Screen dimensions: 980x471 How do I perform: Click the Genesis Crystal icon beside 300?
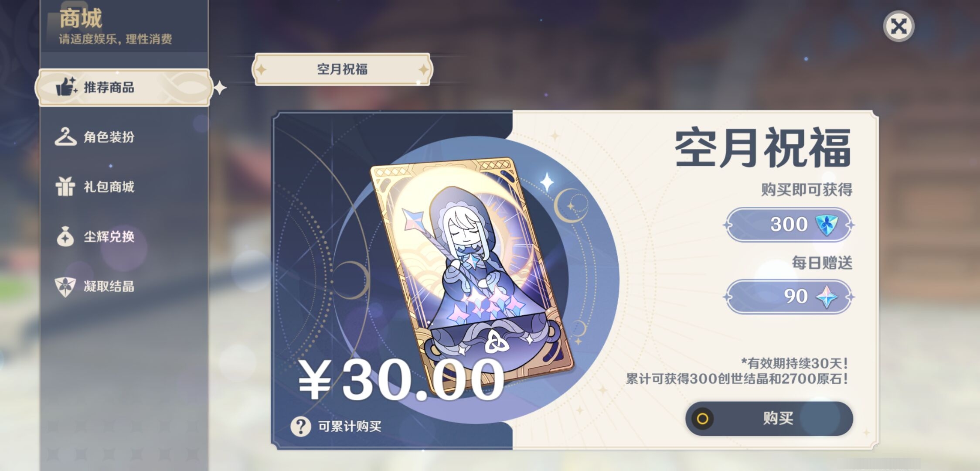tap(827, 225)
